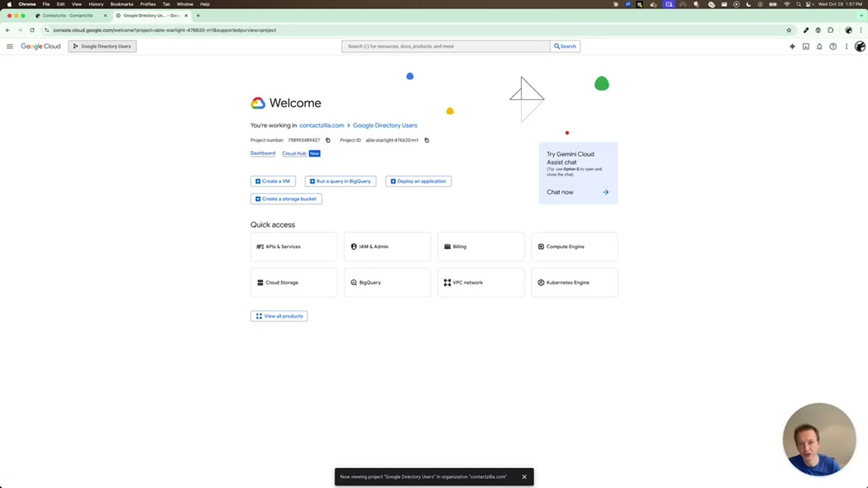Image resolution: width=868 pixels, height=488 pixels.
Task: Focus the resources search field
Action: (x=446, y=47)
